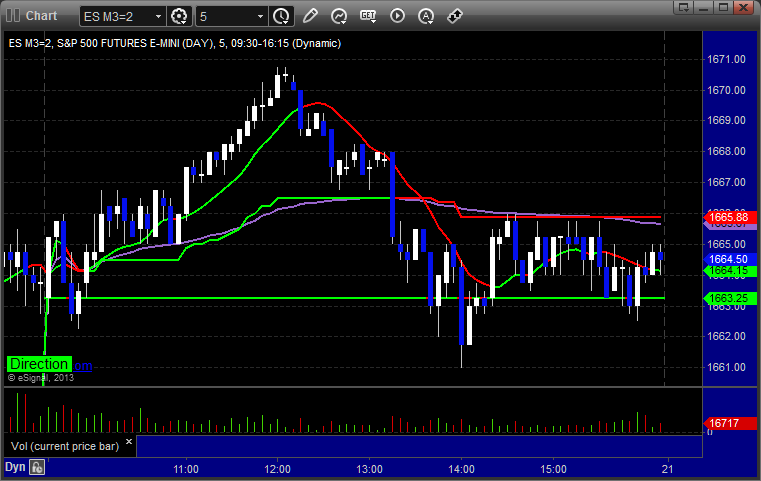Expand the ES M3=2 symbol dropdown arrow
The width and height of the screenshot is (761, 481).
[x=158, y=17]
